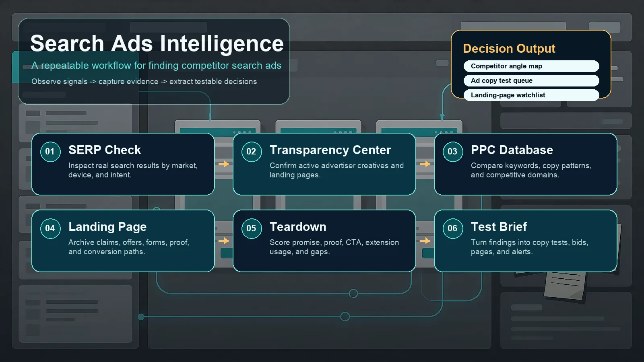
Task: Click the orange arrow between SERP Check and Transparency Center
Action: click(224, 164)
